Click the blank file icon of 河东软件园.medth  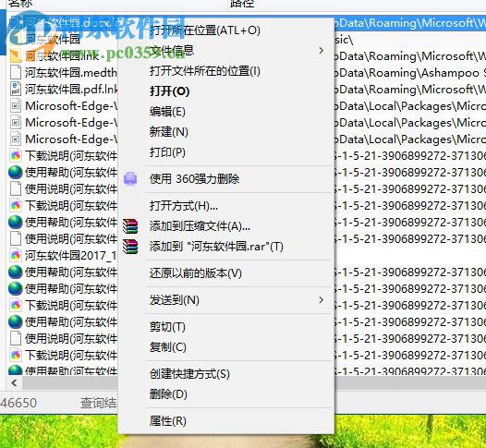tap(16, 72)
